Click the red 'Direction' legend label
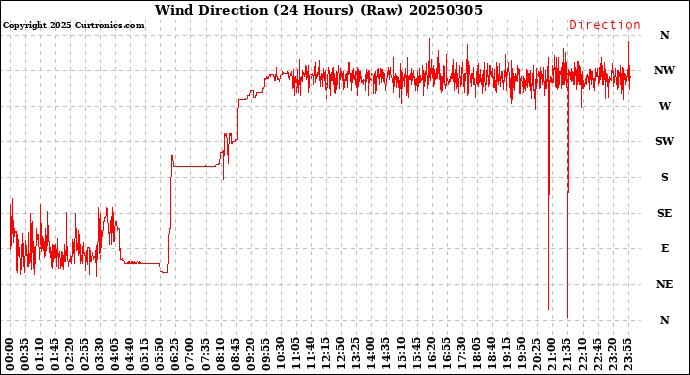690x375 pixels. pos(605,25)
